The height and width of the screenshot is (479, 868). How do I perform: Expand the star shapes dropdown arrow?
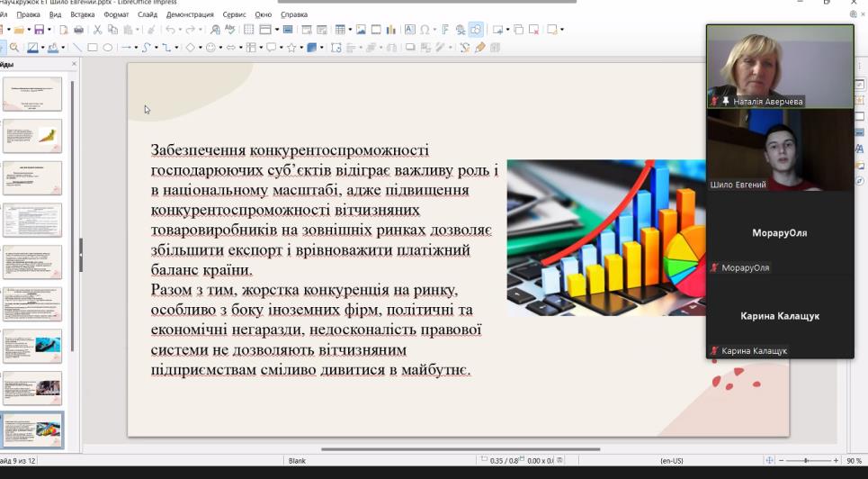[x=301, y=48]
